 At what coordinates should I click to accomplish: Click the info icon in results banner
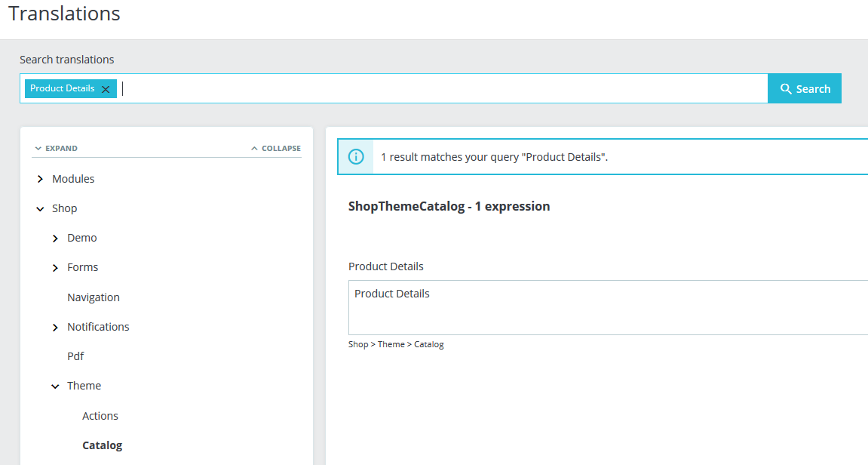coord(356,157)
